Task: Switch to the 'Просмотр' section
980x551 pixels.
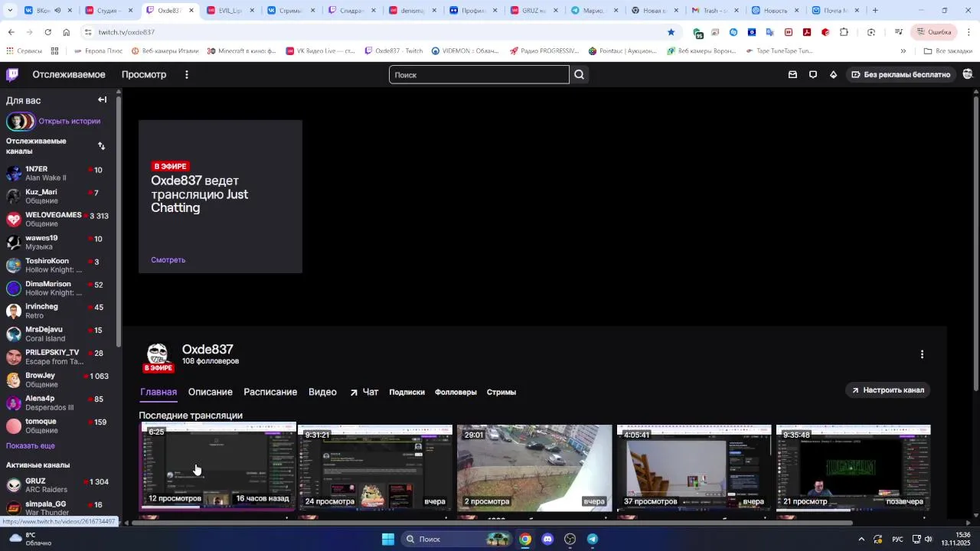Action: pos(144,74)
